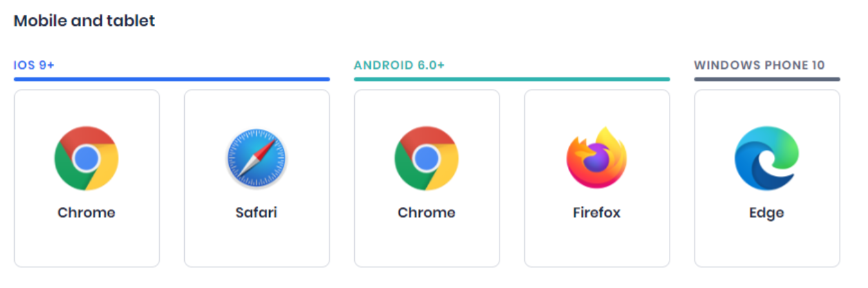Click the gray bar under WINDOWS PHONE 10
Viewport: 868px width, 288px height.
pyautogui.click(x=767, y=79)
